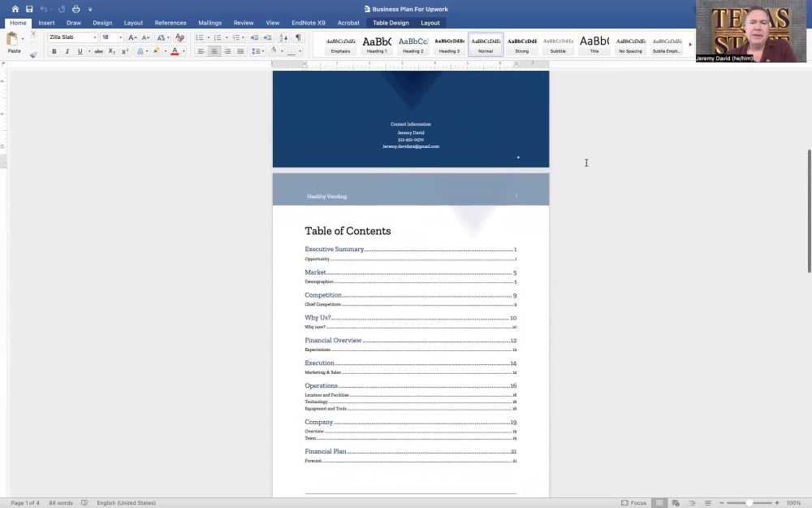Expand the styles gallery arrow

coord(690,45)
